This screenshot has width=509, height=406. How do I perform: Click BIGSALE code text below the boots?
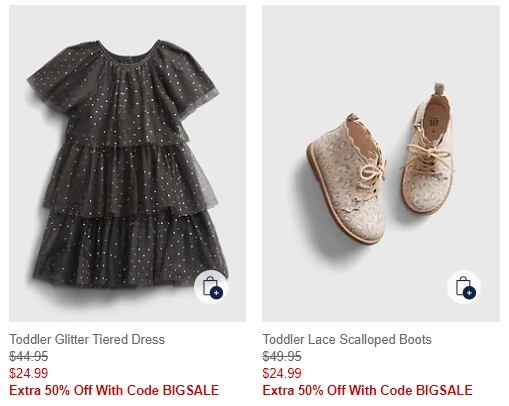444,390
